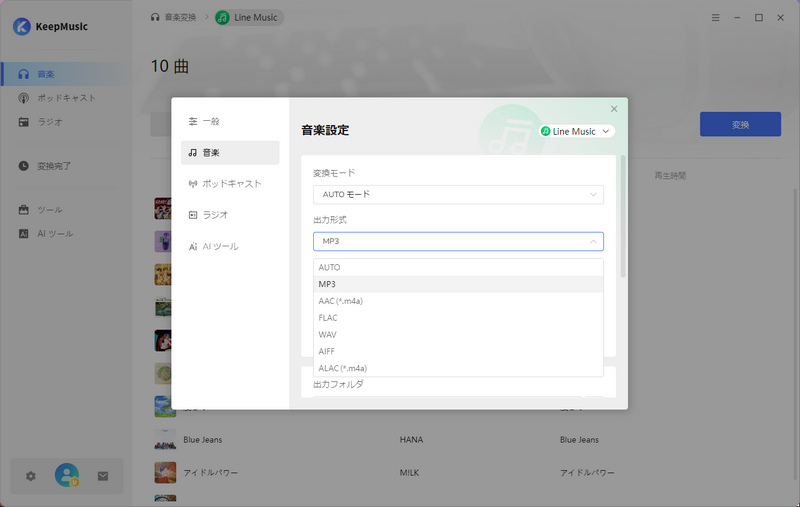Switch to ポッドキャスト settings tab

(230, 184)
